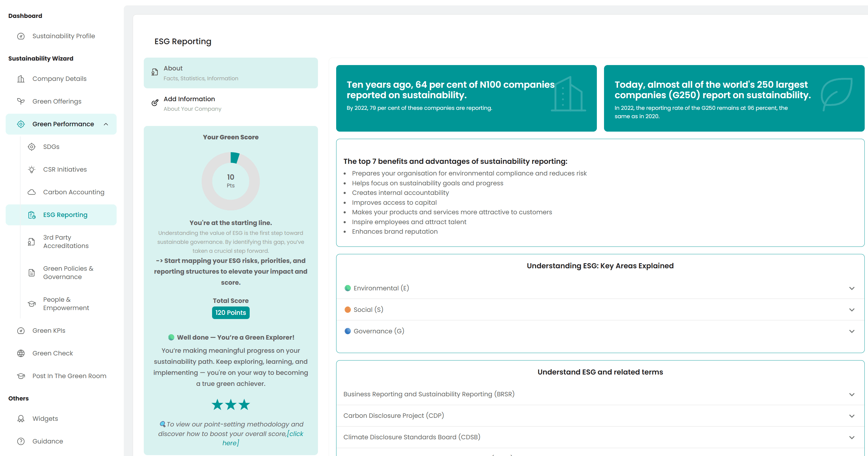Image resolution: width=868 pixels, height=456 pixels.
Task: Click the Post In The Green Room icon
Action: point(21,376)
